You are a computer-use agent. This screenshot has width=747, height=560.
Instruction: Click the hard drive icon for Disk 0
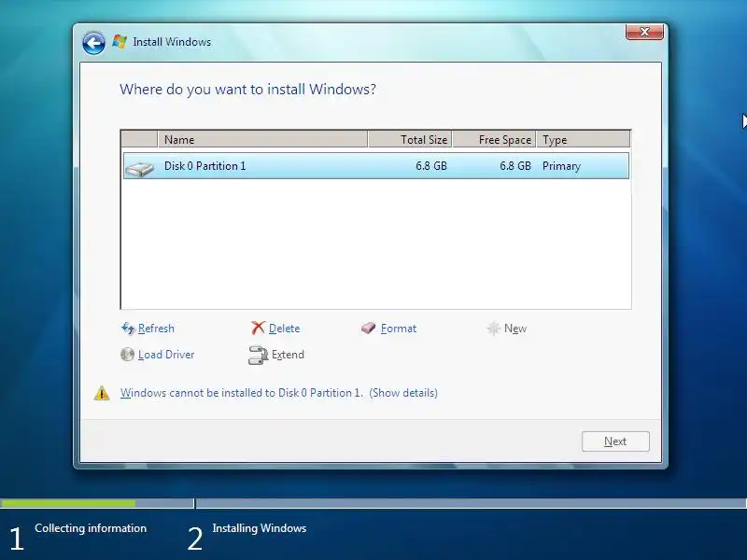coord(139,169)
